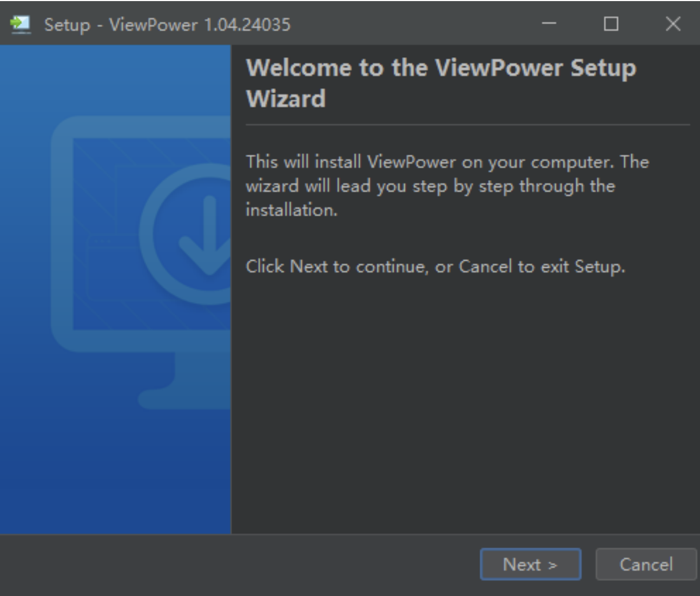Maximize the Setup window
The image size is (700, 596).
[611, 24]
